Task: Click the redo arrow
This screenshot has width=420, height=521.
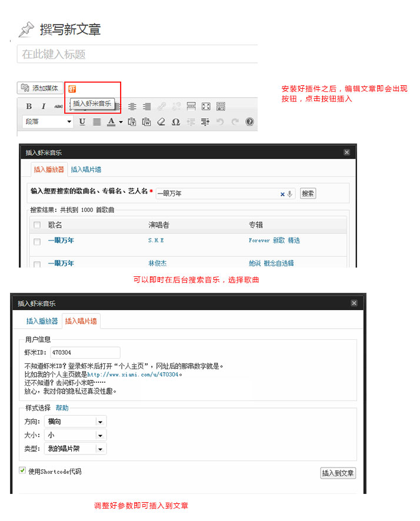Action: tap(235, 122)
